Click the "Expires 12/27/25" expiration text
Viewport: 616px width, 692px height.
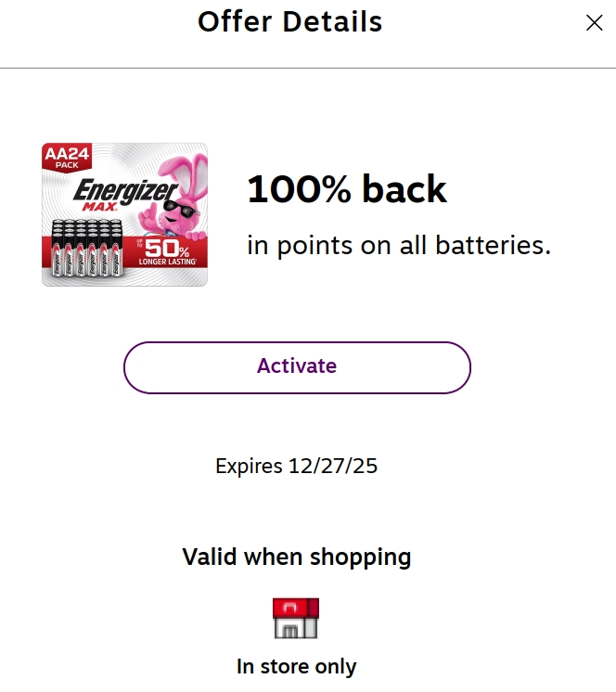coord(296,466)
